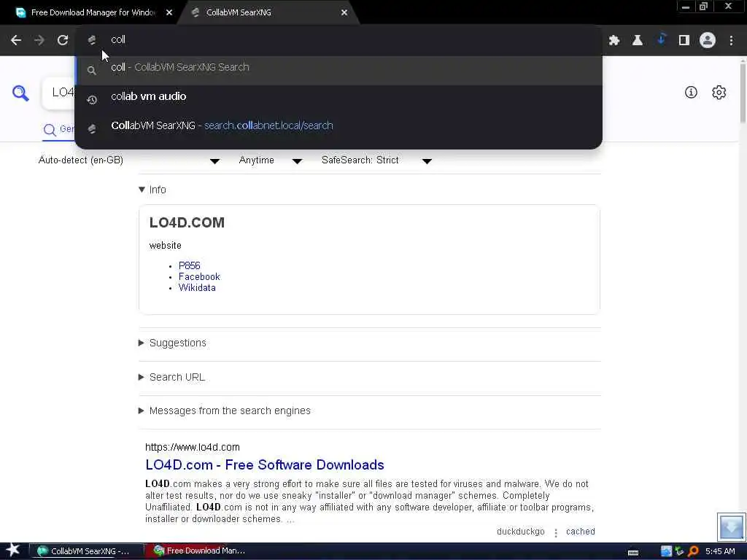
Task: Click the LO4D.COM infobox heading
Action: [x=187, y=222]
